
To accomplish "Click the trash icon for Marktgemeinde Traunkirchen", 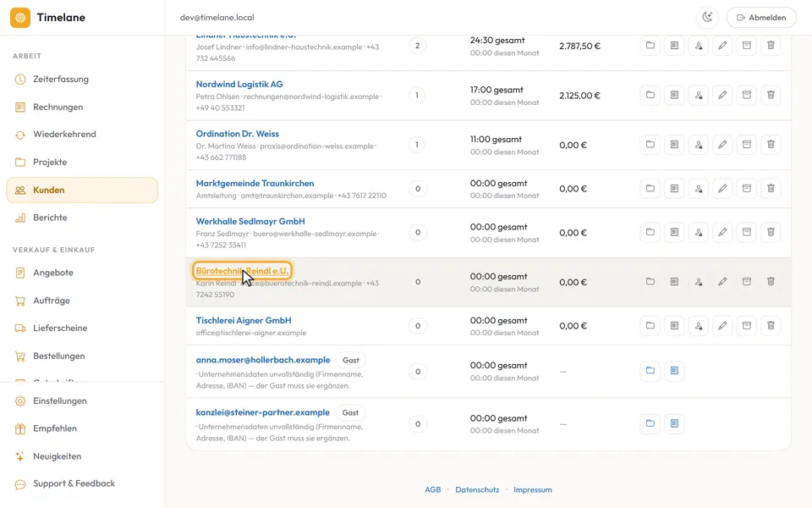I will click(771, 189).
